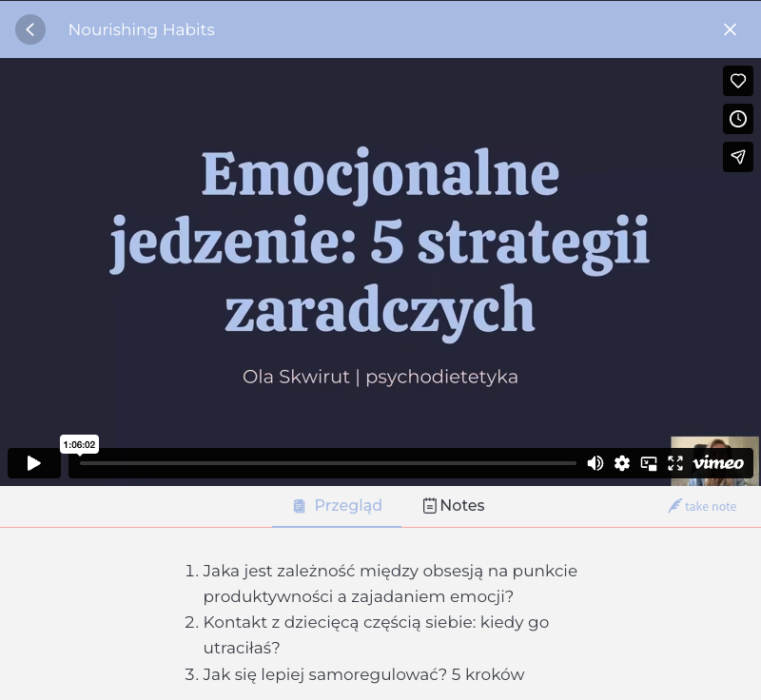Seek using the video progress bar

click(x=327, y=463)
